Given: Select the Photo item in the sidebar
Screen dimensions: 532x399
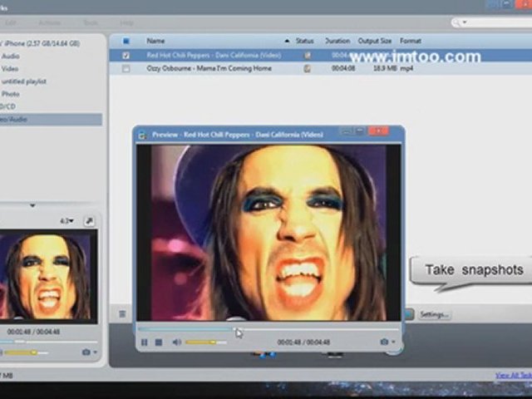Looking at the screenshot, I should (x=11, y=94).
